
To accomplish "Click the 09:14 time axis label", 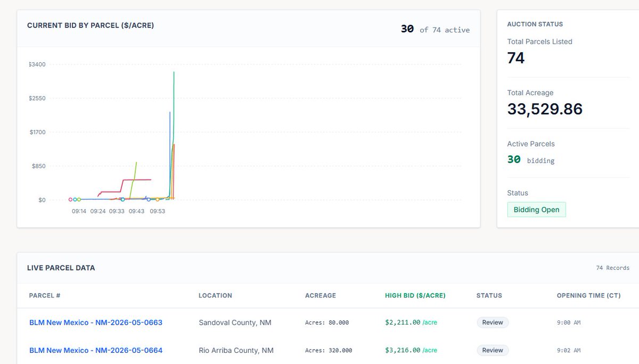I will (79, 211).
